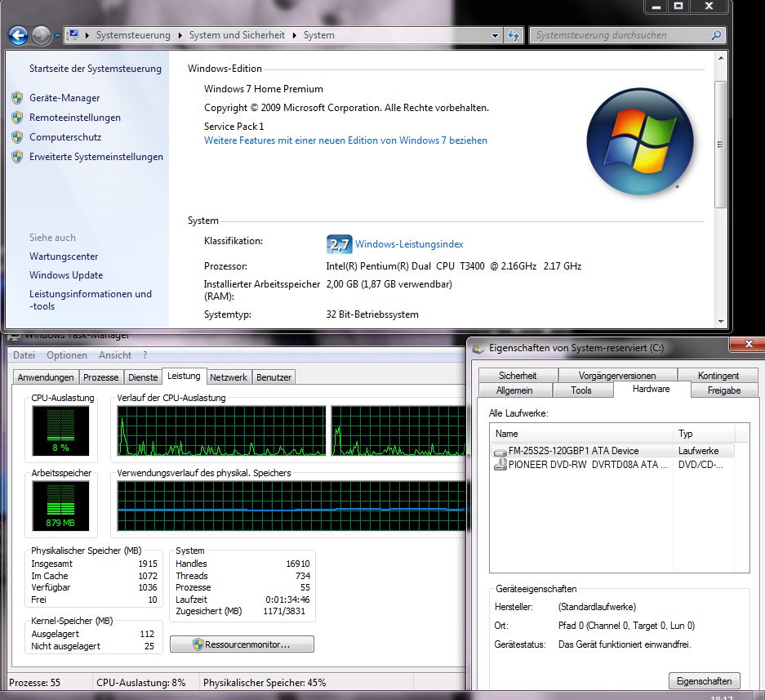Expand the arrow before System und Sicherheit
Screen dimensions: 765x700
180,35
